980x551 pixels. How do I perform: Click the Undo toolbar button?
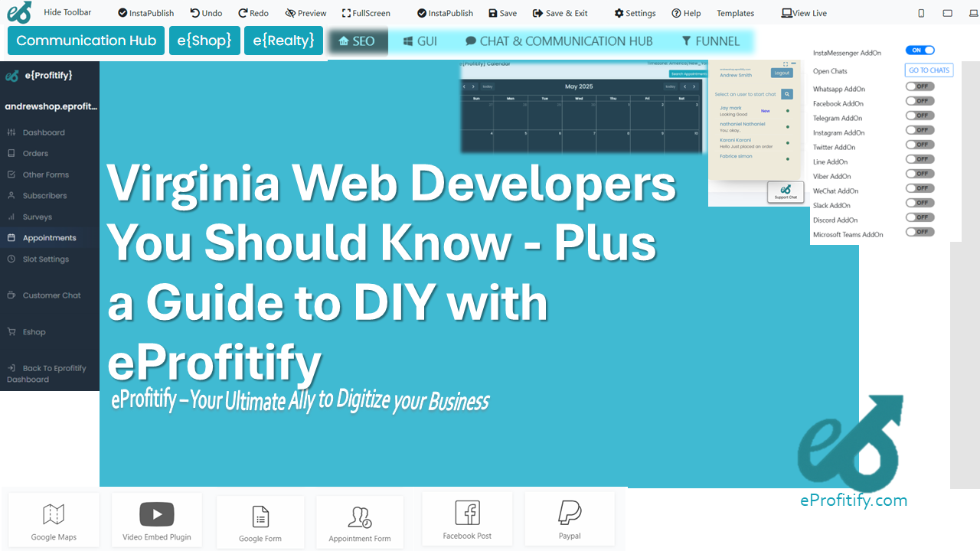206,13
